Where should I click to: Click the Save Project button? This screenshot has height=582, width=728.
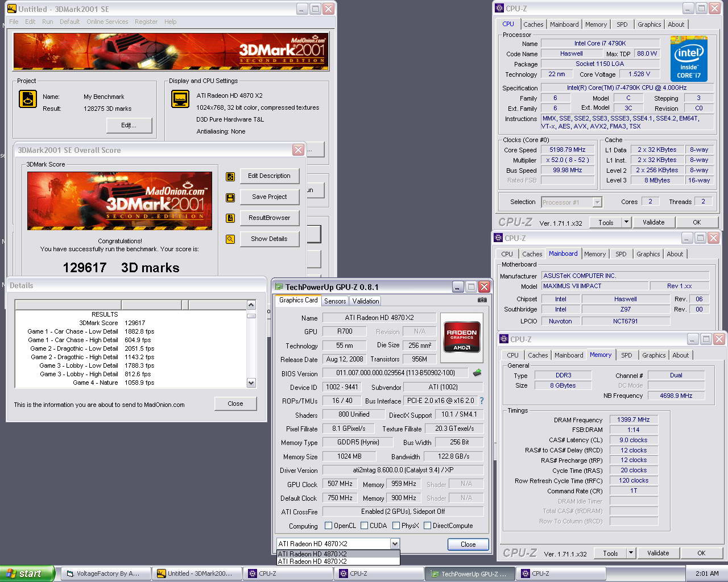(x=269, y=197)
